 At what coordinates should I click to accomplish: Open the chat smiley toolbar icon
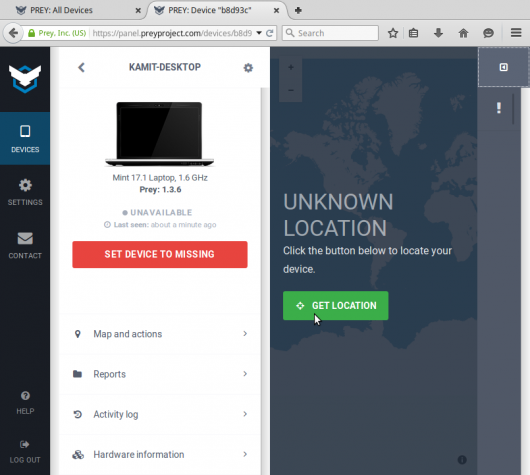pyautogui.click(x=488, y=33)
